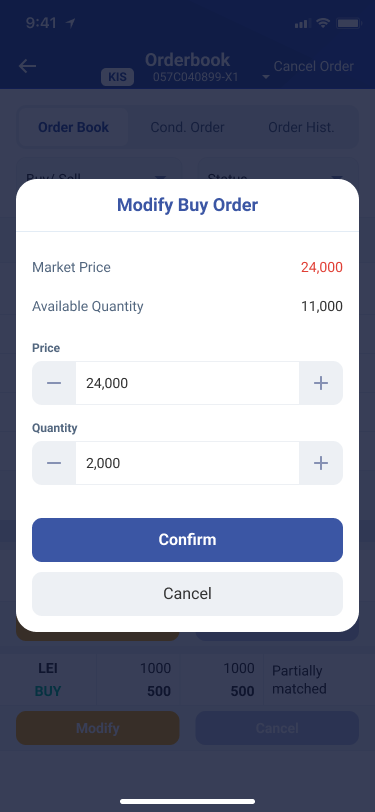Viewport: 375px width, 812px height.
Task: Cancel the Modify Buy Order dialog
Action: [x=188, y=594]
